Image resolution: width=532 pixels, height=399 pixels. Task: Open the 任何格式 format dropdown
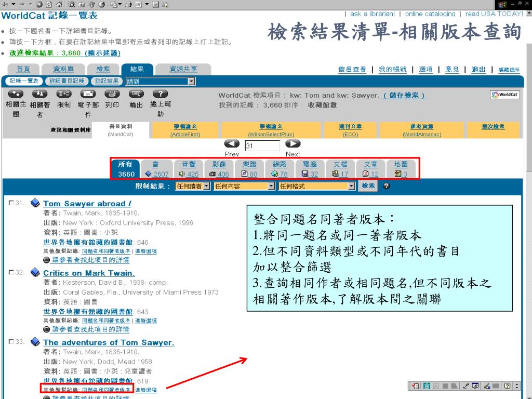pos(316,187)
